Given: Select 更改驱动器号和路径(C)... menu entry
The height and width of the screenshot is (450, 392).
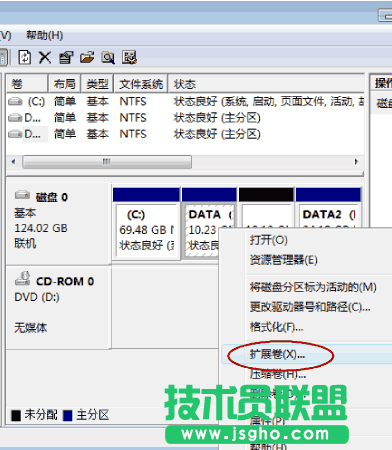Looking at the screenshot, I should (x=310, y=307).
